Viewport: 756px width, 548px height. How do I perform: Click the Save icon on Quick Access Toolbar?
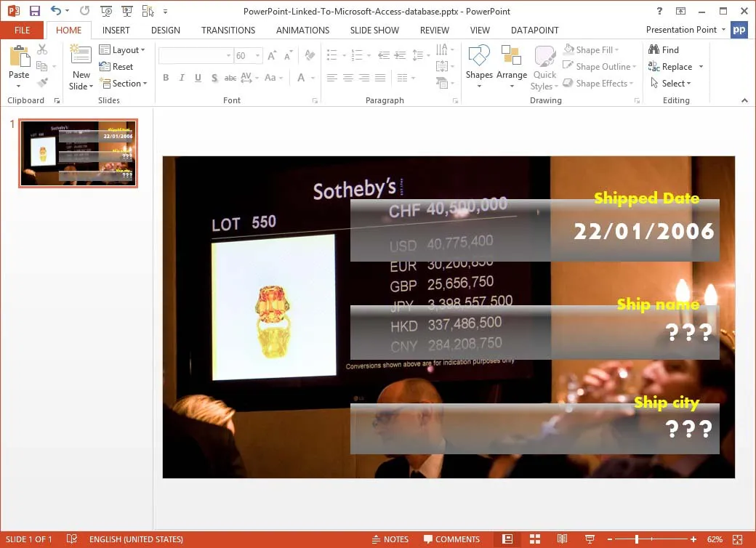point(34,10)
